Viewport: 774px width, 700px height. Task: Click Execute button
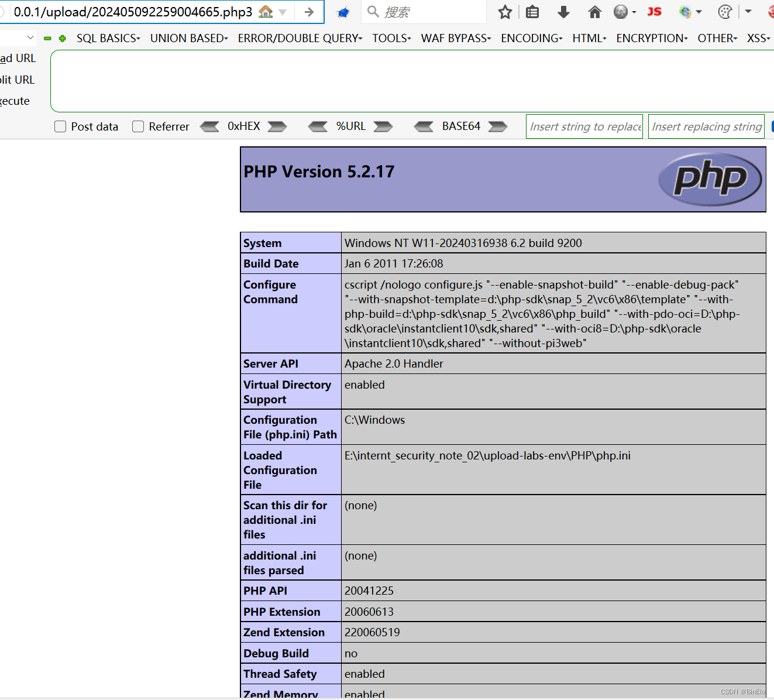pos(15,101)
